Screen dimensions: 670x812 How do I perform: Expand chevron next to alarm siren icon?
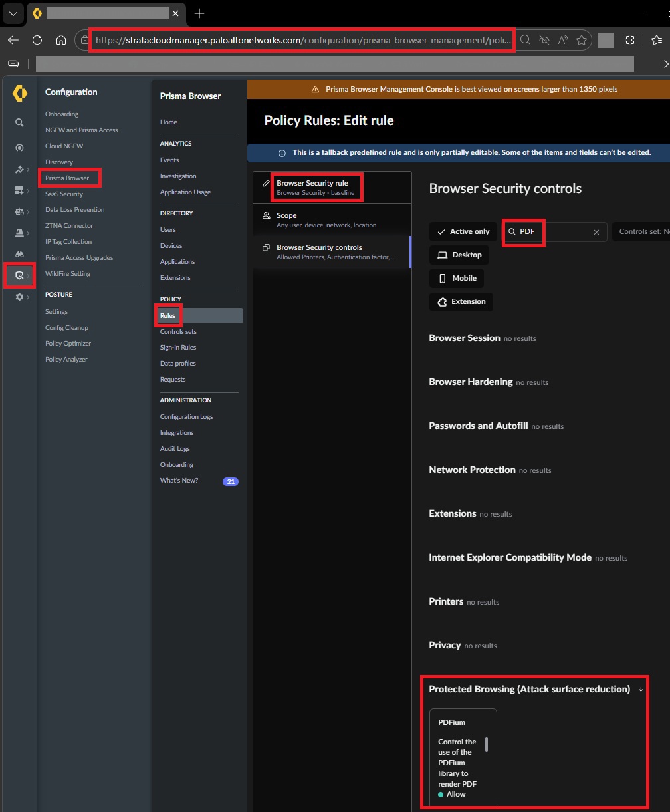[28, 233]
